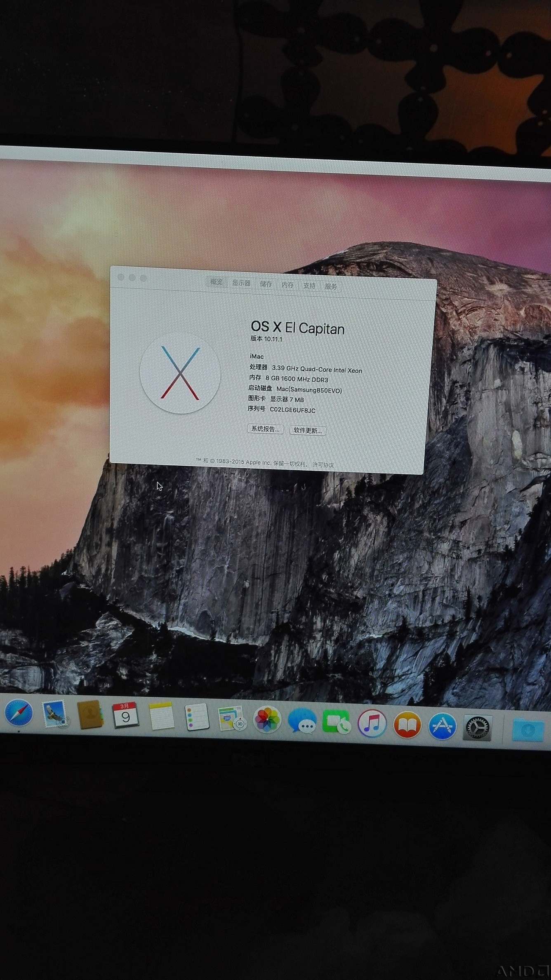Click the processor text 3.39 GHz Quad-Core Intel Xeon
551x980 pixels.
[317, 369]
